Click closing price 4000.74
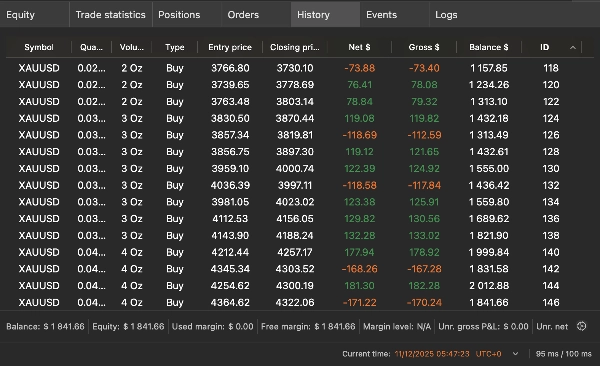 click(x=295, y=168)
